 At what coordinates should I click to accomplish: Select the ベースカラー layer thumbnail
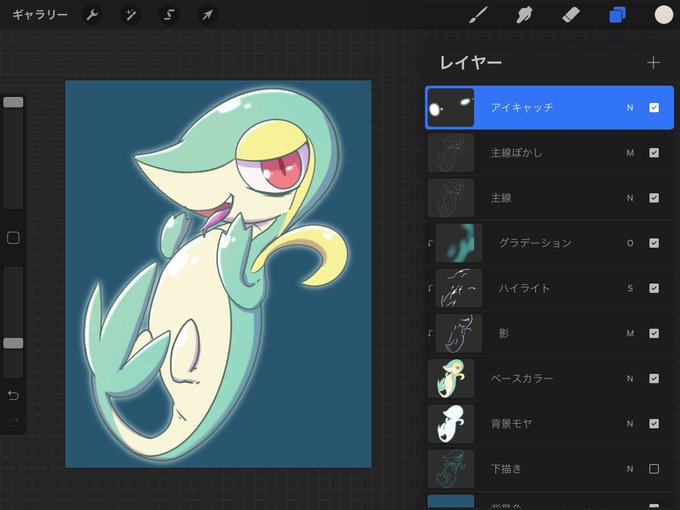(x=451, y=379)
